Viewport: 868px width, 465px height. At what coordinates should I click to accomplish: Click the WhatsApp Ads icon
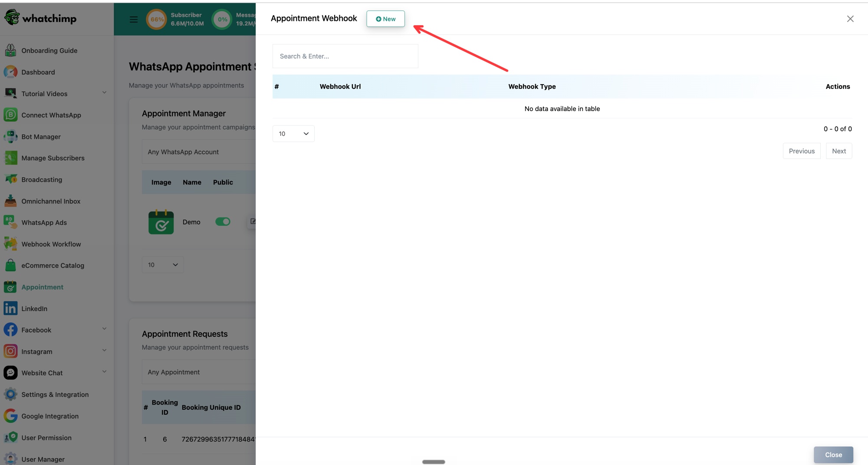click(x=10, y=222)
